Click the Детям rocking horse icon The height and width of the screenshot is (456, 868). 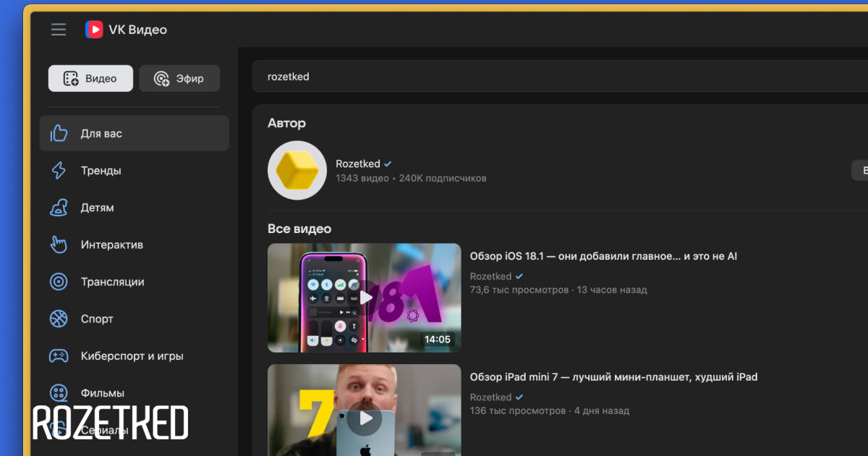click(x=59, y=208)
